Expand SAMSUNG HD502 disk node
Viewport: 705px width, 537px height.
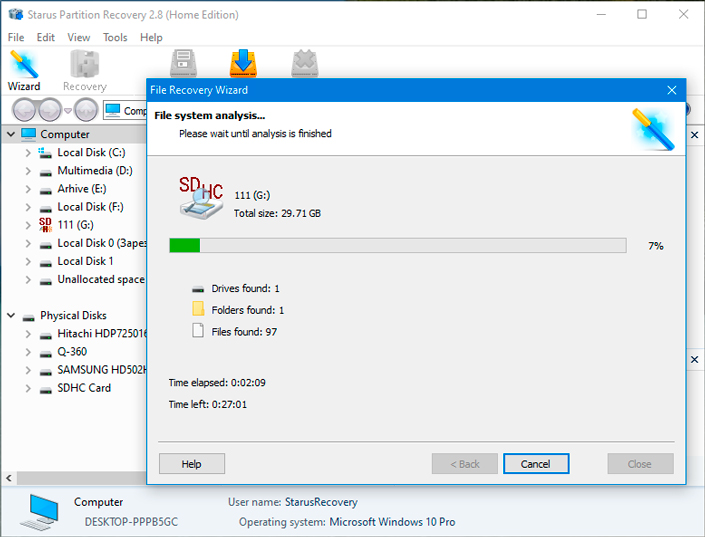point(28,370)
